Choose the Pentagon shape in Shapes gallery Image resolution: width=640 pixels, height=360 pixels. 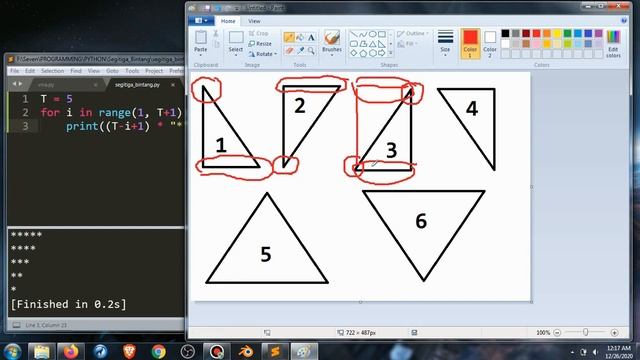363,53
